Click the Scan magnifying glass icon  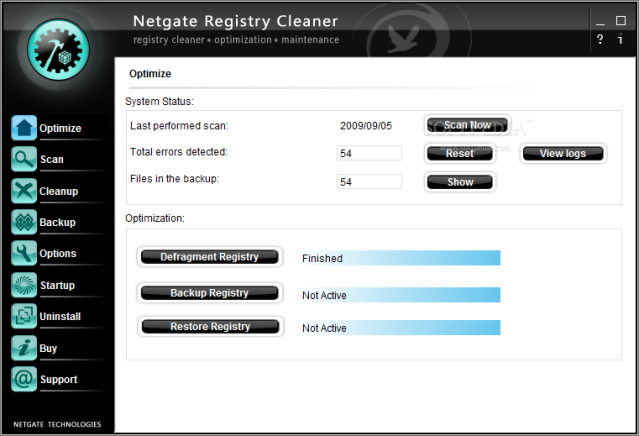coord(24,159)
